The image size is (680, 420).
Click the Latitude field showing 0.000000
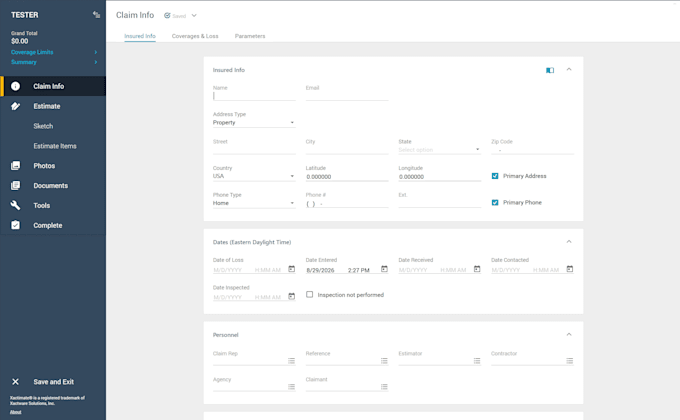click(347, 177)
